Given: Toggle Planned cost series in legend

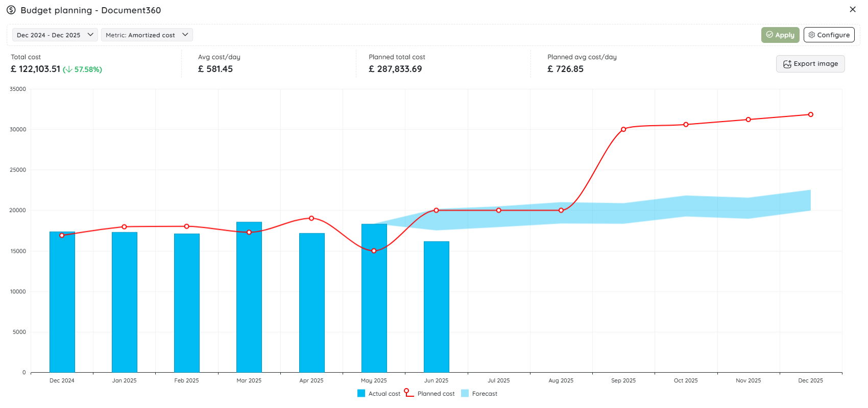Looking at the screenshot, I should 429,393.
